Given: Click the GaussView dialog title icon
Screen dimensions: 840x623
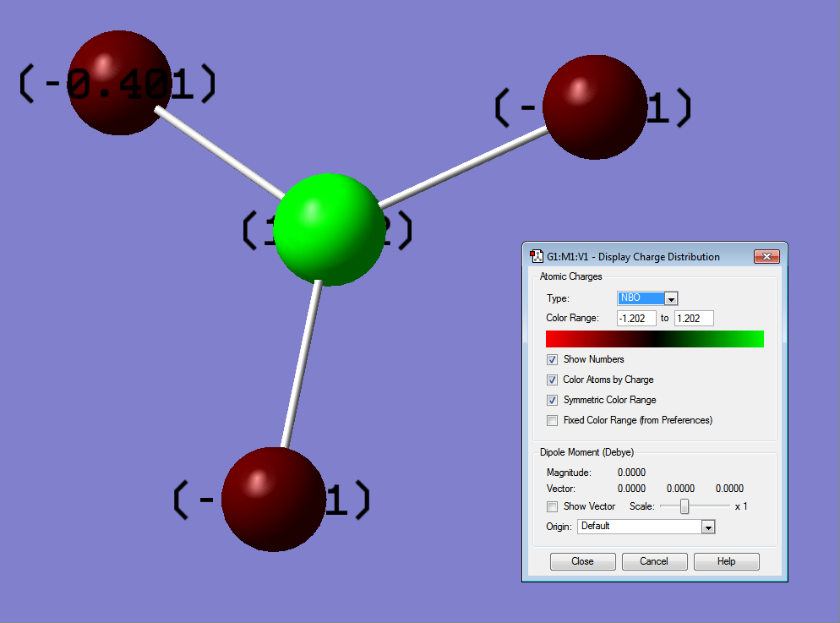Looking at the screenshot, I should pos(537,257).
